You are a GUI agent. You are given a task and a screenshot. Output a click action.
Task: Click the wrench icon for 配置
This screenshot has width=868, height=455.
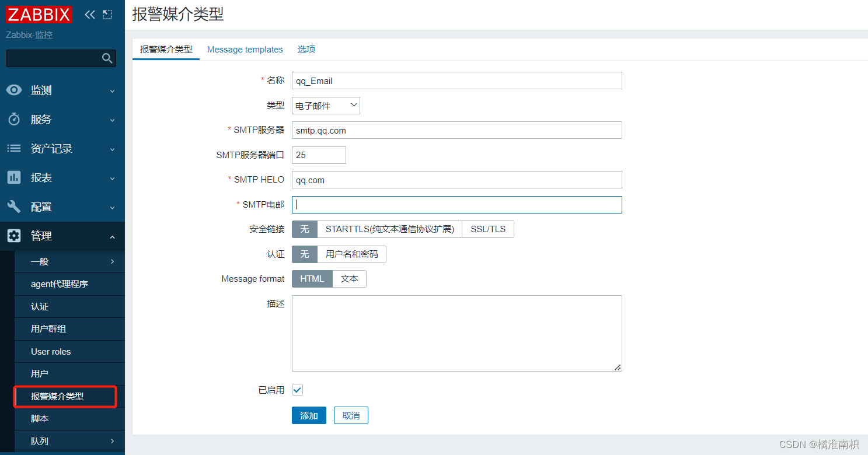(14, 206)
